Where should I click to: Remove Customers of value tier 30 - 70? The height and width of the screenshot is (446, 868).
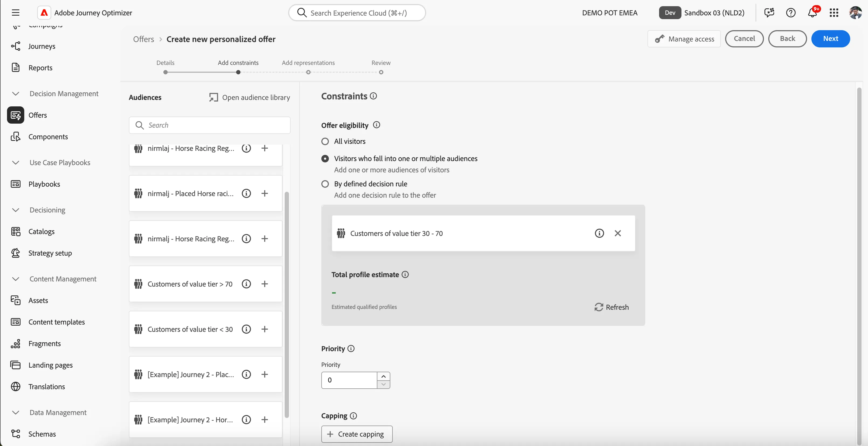618,233
